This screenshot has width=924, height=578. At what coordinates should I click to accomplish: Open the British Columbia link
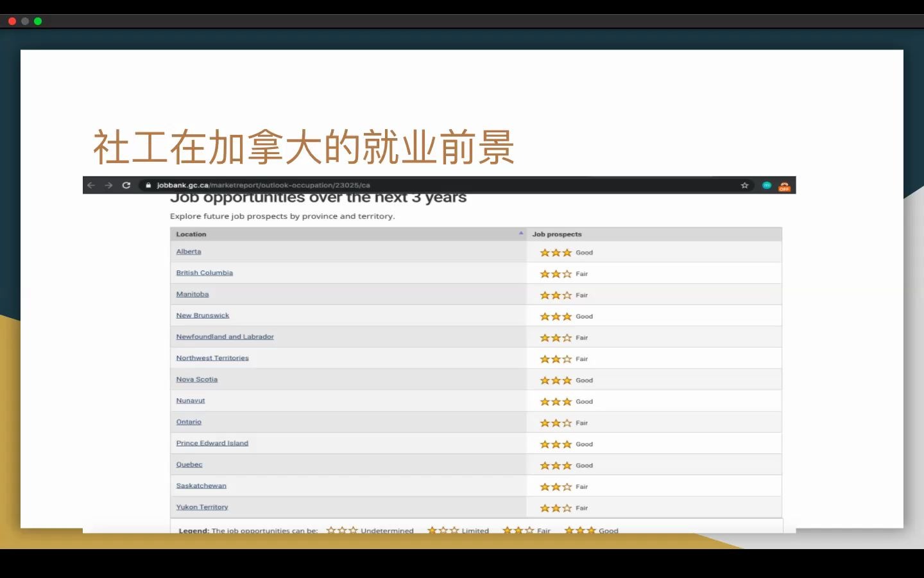click(205, 273)
